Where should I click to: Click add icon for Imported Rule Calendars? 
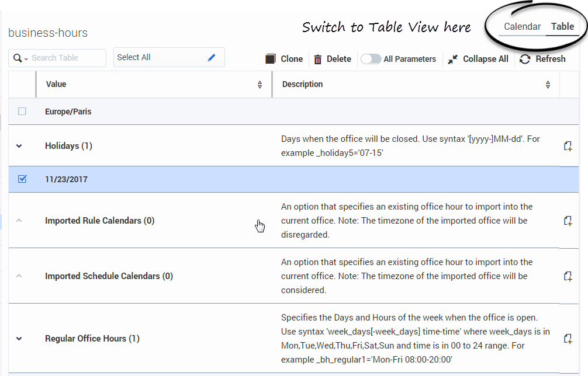pos(567,221)
